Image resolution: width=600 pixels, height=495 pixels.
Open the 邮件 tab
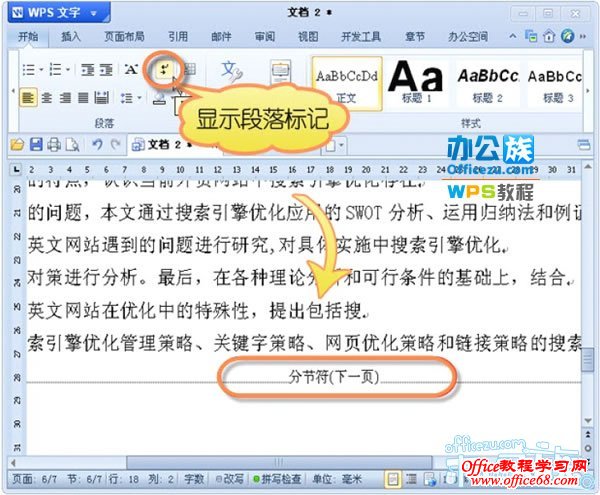[x=221, y=37]
